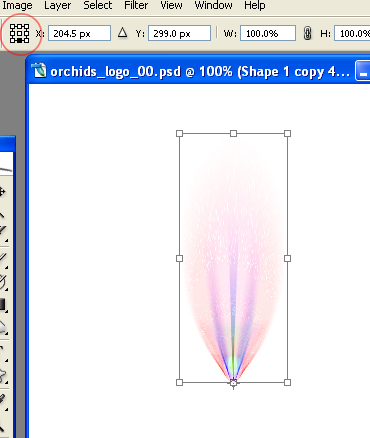The height and width of the screenshot is (438, 370).
Task: Click the bottom-right transform handle
Action: 287,382
